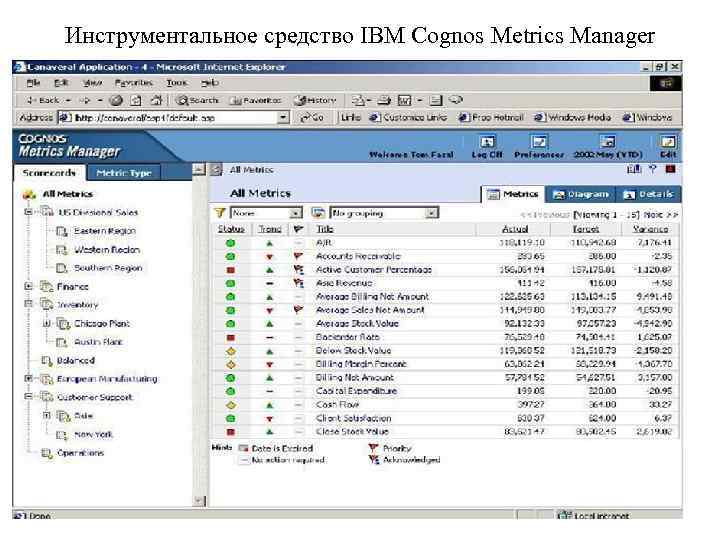
Task: Click the grouping icon beside No grouping
Action: tap(318, 213)
